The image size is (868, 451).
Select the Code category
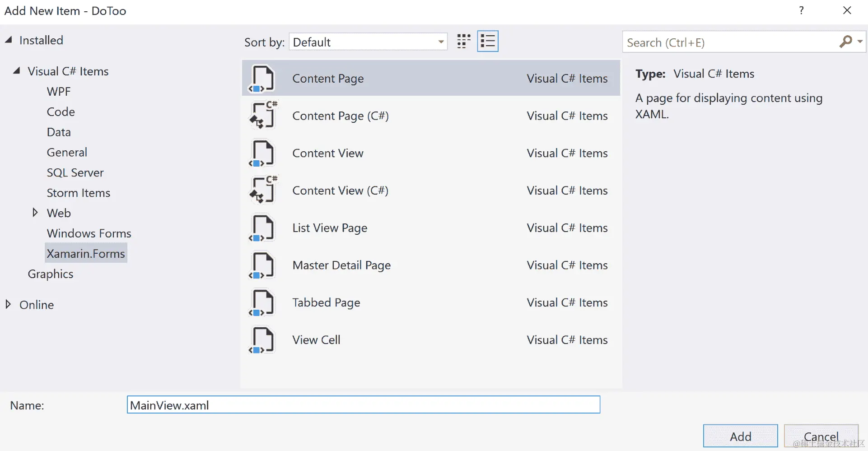[61, 112]
